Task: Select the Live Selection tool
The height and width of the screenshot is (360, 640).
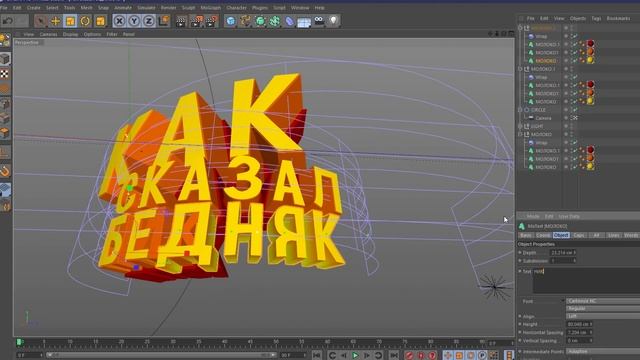Action: point(40,21)
